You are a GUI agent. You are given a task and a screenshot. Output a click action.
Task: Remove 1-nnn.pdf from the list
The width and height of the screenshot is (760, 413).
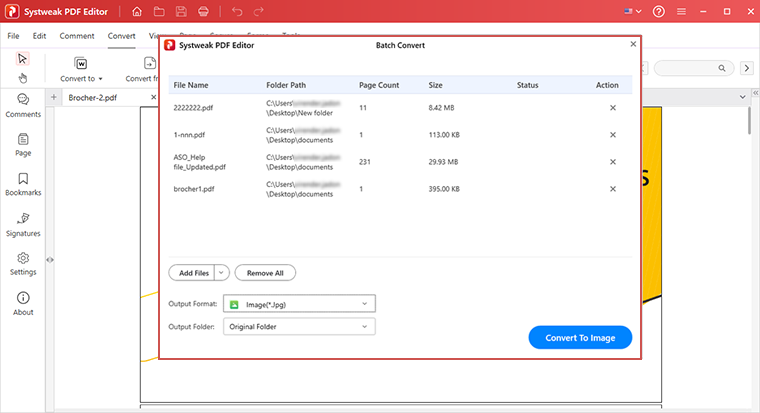pyautogui.click(x=613, y=135)
